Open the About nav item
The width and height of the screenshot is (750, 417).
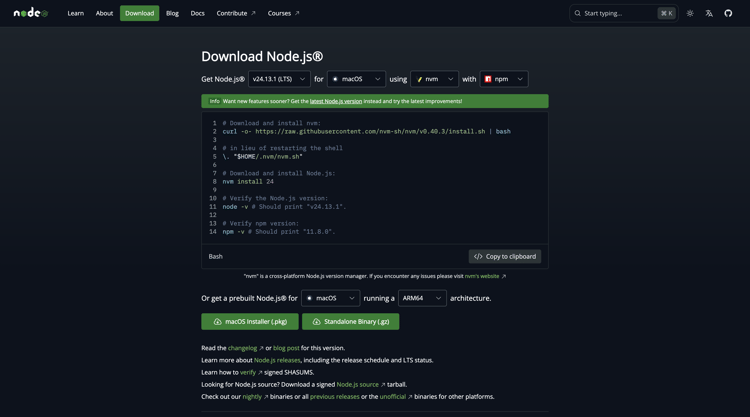pos(104,13)
